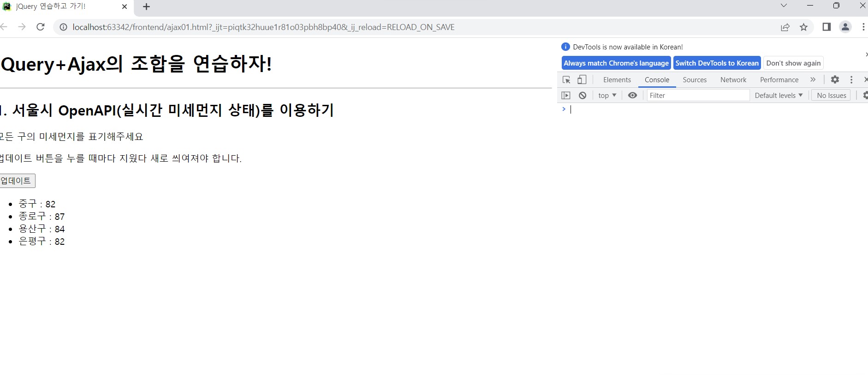Viewport: 868px width, 375px height.
Task: Click the 은평구 : 82 list item
Action: 42,242
